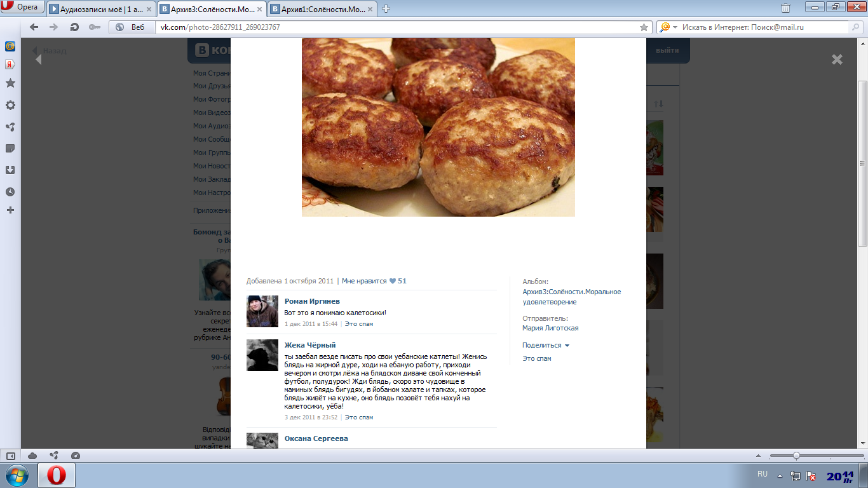
Task: Click the network status tray icon
Action: coord(796,475)
